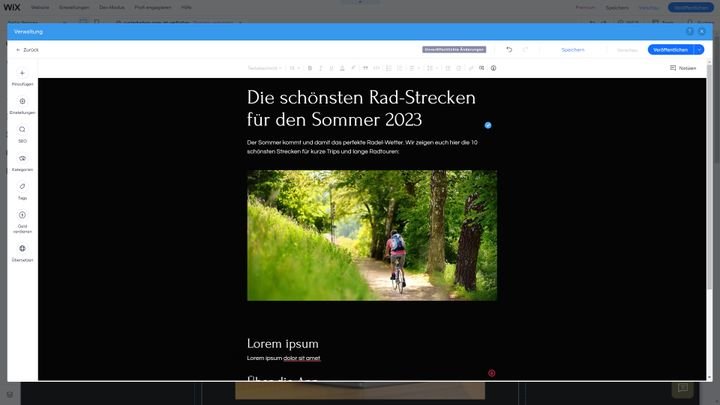Click the WIX logo in background editor
The width and height of the screenshot is (720, 405).
point(12,7)
